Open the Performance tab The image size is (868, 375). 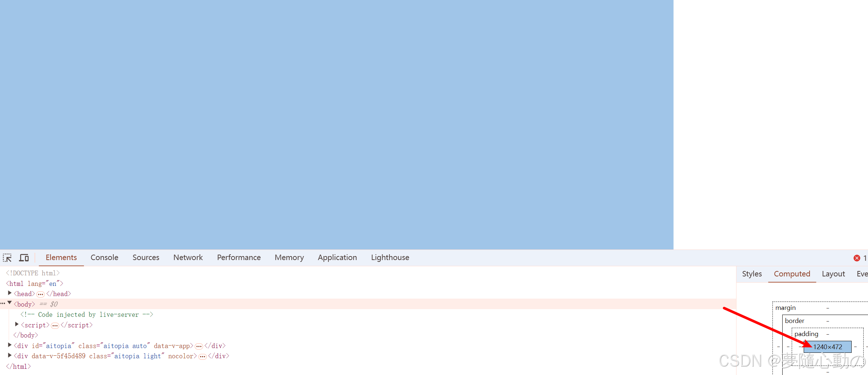tap(239, 258)
